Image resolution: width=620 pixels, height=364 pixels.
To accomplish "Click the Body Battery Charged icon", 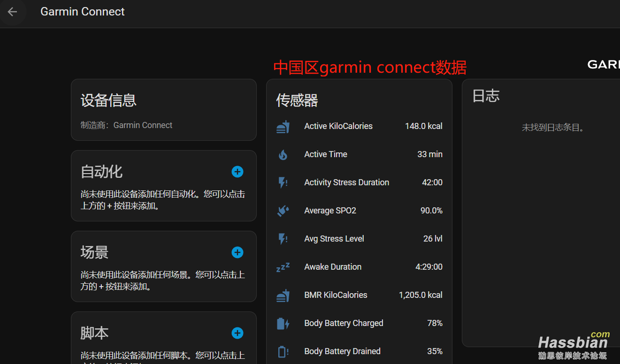I will [x=283, y=323].
